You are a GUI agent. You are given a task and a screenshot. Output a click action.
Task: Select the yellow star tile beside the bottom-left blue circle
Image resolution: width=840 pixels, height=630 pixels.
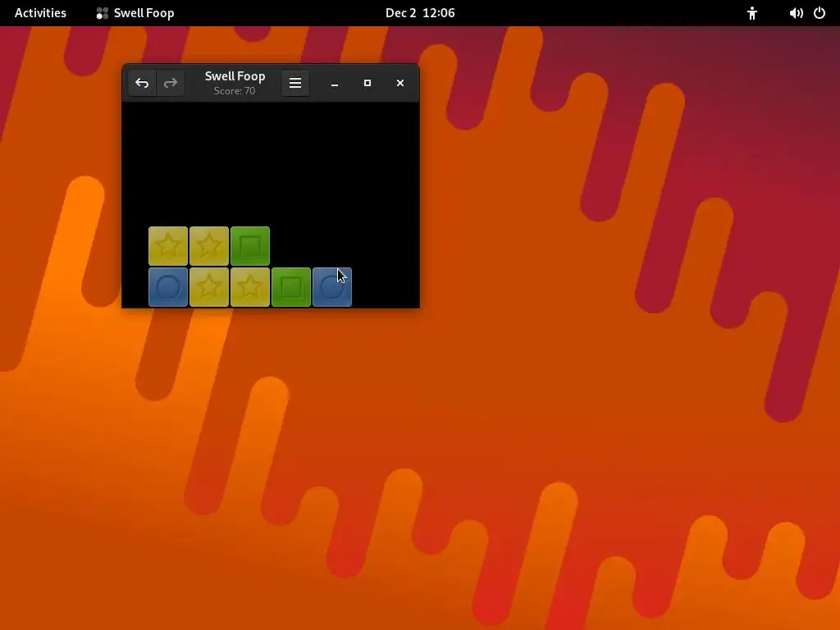pos(209,287)
